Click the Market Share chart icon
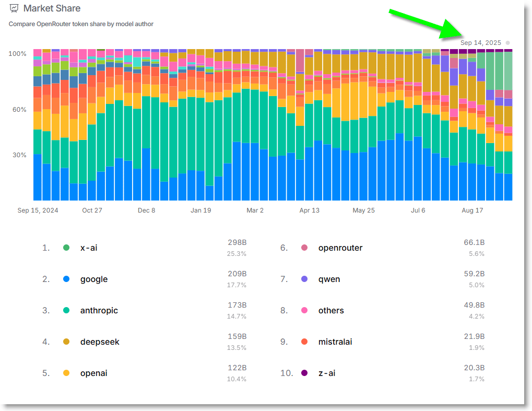Viewport: 532px width, 411px height. click(x=14, y=8)
